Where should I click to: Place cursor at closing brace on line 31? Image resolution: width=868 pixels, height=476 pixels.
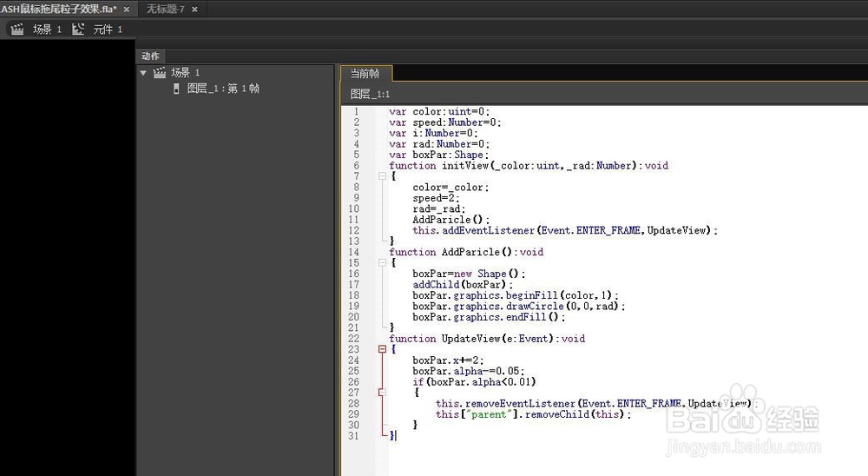[392, 435]
